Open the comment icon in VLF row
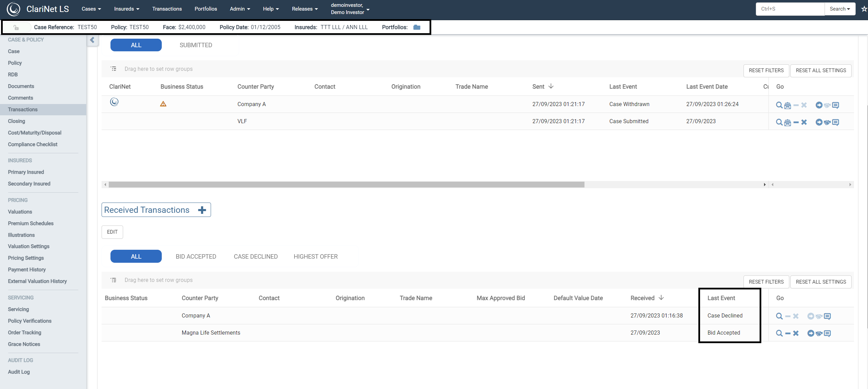Image resolution: width=868 pixels, height=389 pixels. [x=836, y=122]
